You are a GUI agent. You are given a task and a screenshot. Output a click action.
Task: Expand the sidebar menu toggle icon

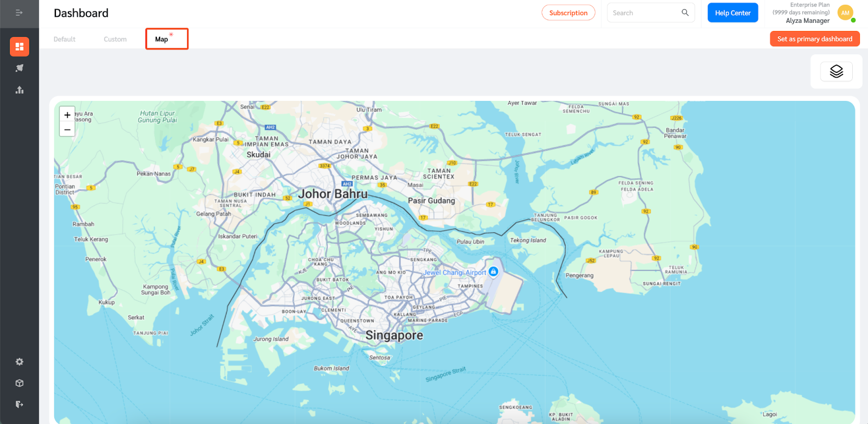tap(19, 12)
